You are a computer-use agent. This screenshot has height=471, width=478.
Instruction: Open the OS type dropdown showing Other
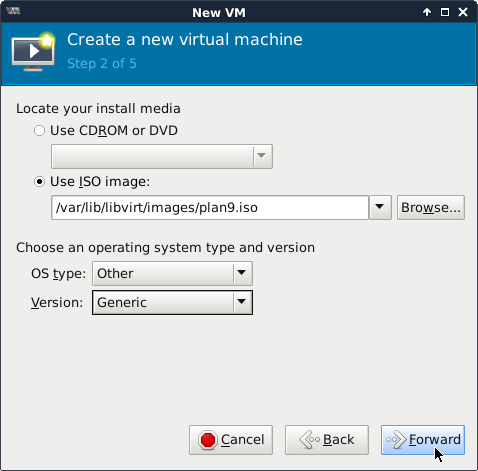172,274
